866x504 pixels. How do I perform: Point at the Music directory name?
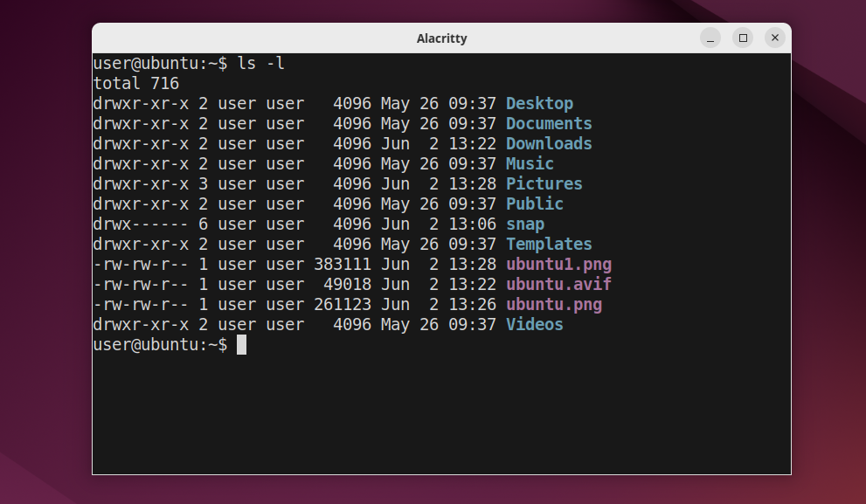[x=530, y=164]
